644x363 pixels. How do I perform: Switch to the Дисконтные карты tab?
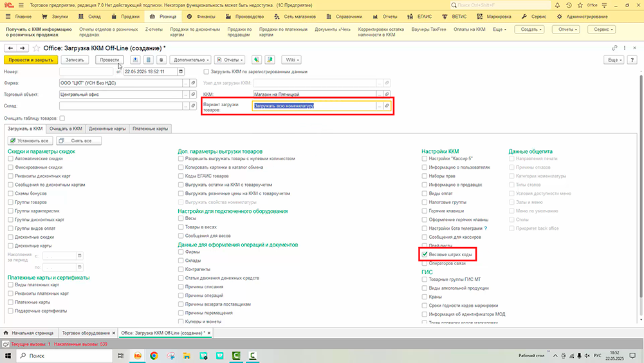[107, 129]
